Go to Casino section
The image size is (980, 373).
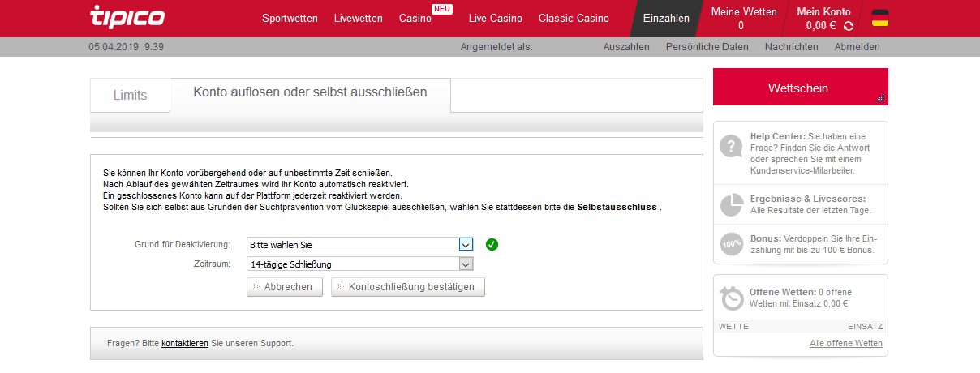pos(415,18)
